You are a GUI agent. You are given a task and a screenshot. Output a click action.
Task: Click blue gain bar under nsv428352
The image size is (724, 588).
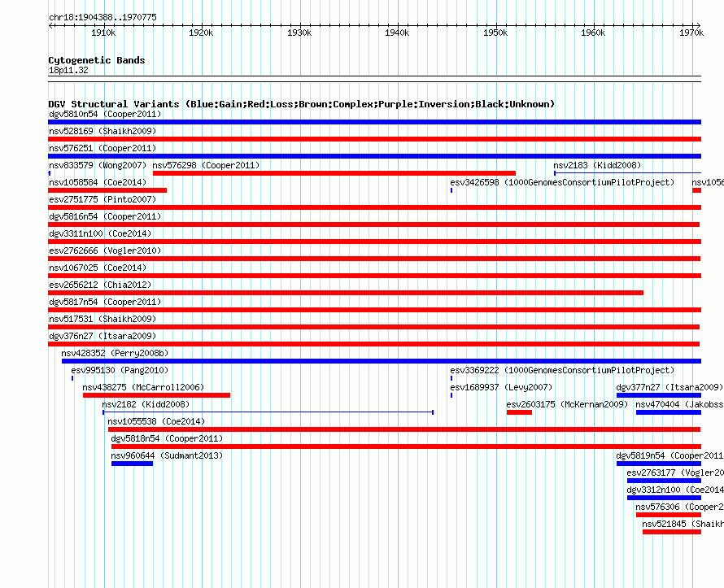[382, 361]
